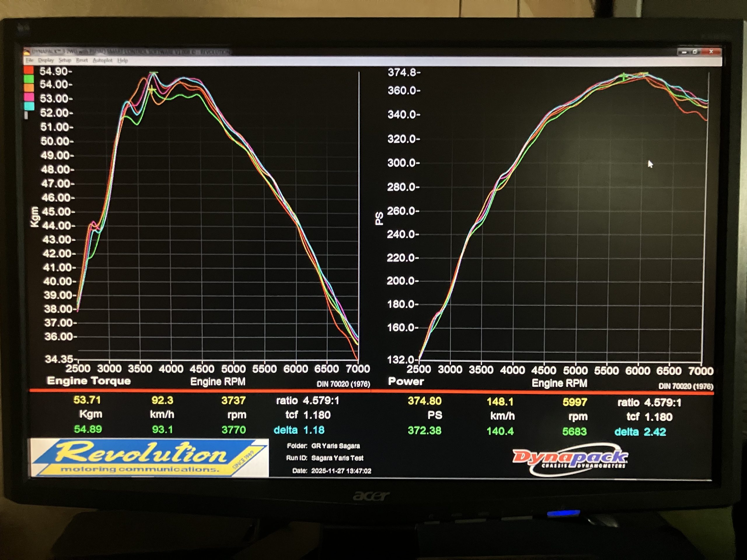Screen dimensions: 747x560
Task: Click the green peak marker on torque graph
Action: click(x=154, y=72)
